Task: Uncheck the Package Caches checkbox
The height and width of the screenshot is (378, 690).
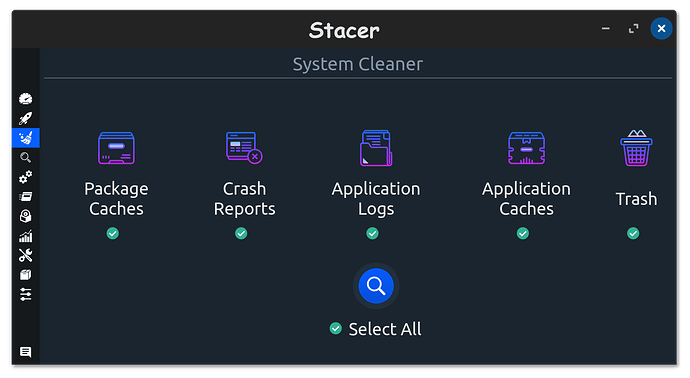Action: (x=113, y=233)
